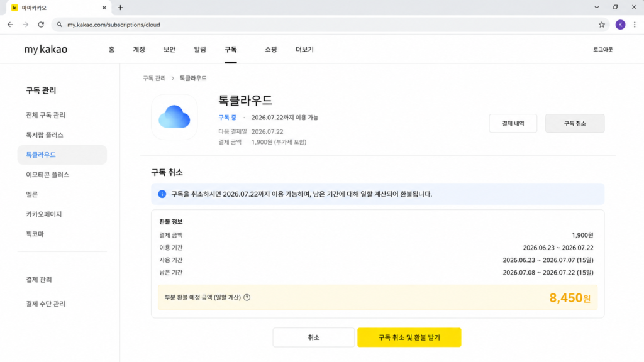644x362 pixels.
Task: Click the 결제 내역 button
Action: [513, 123]
